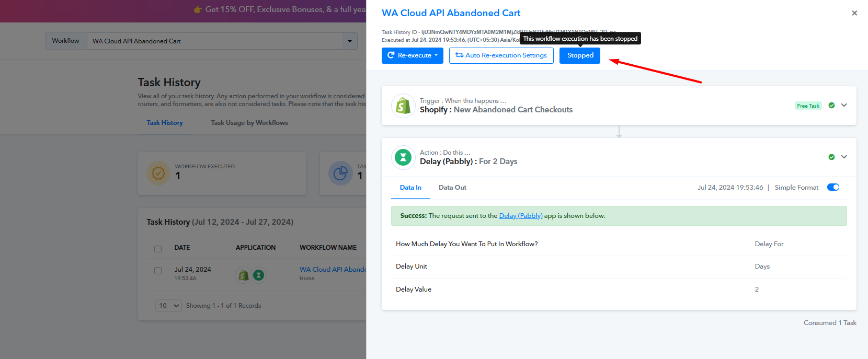Click Showing 1 - 1 of 1 Records text

click(x=223, y=306)
